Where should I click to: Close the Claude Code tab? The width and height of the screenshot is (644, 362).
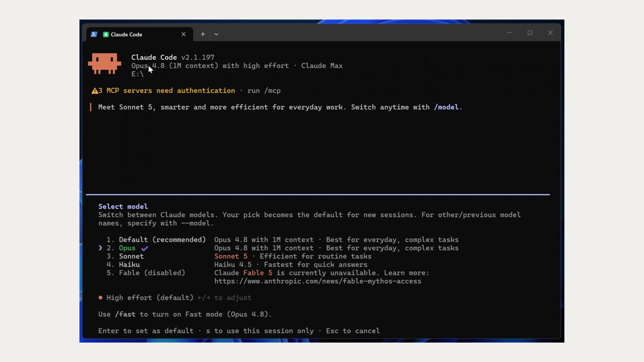(184, 34)
